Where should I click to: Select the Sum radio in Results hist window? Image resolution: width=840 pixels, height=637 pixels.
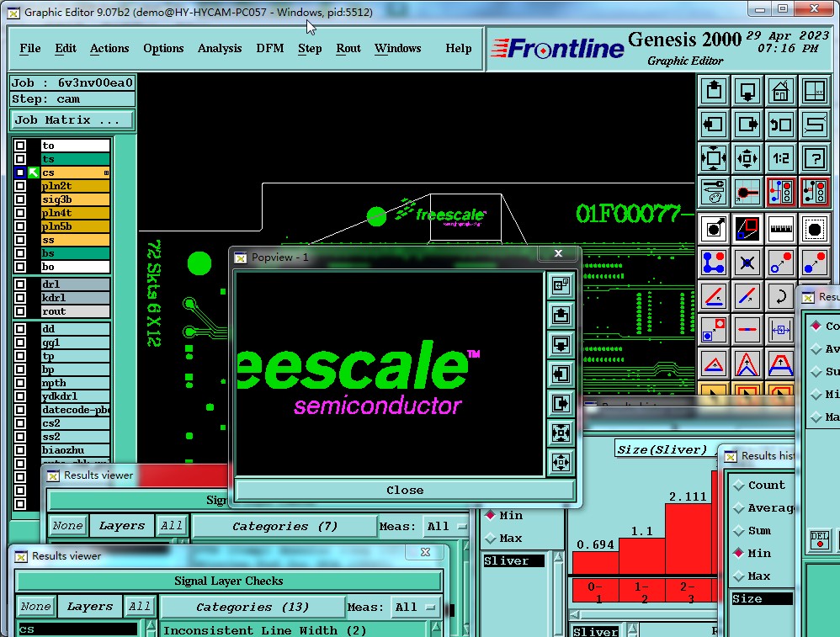coord(739,531)
